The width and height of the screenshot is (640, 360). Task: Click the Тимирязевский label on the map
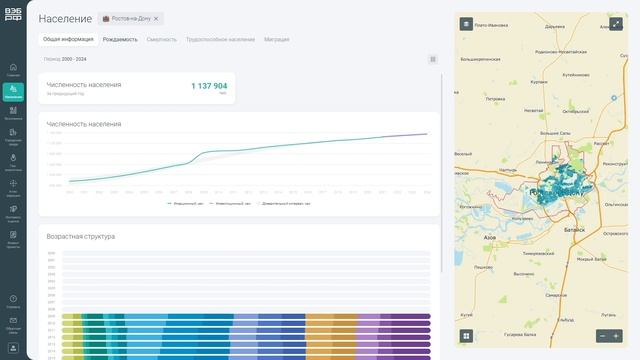(538, 253)
